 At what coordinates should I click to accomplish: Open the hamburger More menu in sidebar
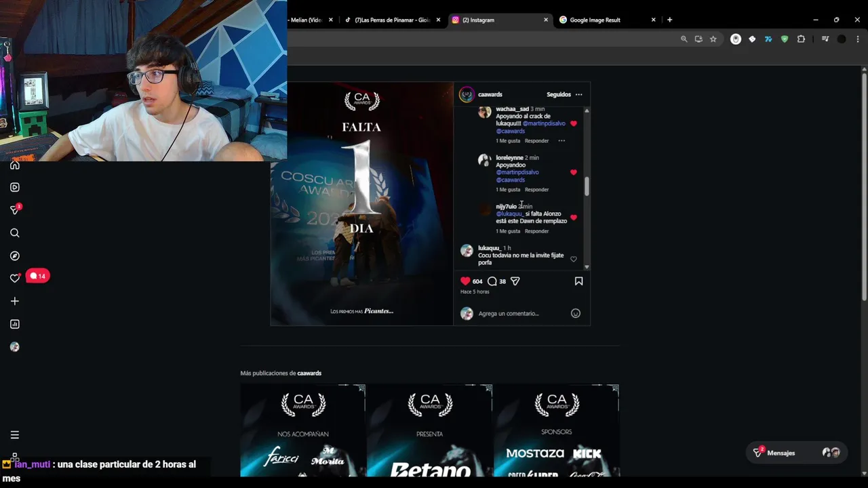point(15,435)
